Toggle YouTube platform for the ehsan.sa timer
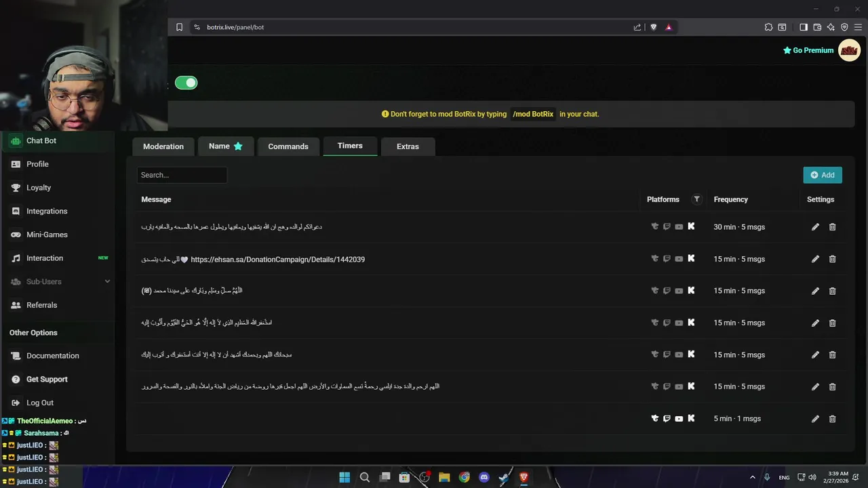Image resolution: width=868 pixels, height=488 pixels. click(x=679, y=259)
